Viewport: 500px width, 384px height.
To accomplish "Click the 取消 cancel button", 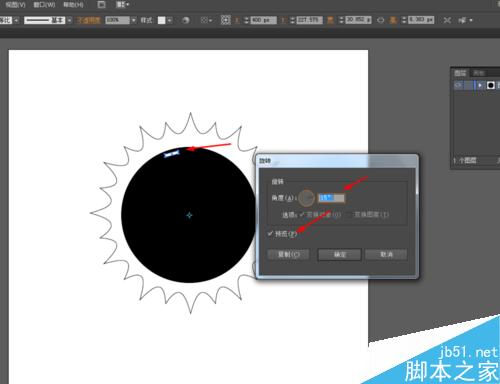I will pos(386,255).
